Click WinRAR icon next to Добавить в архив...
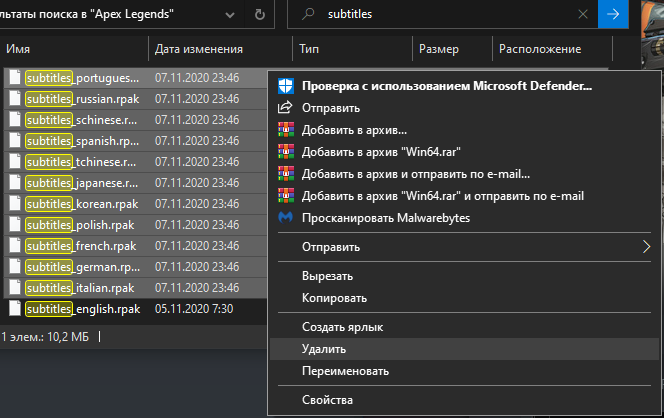664x418 pixels. pos(286,130)
